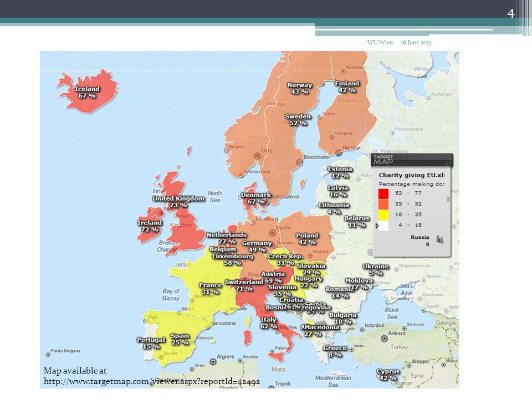This screenshot has width=532, height=399.
Task: Click the Berlin capital marker icon
Action: (x=272, y=233)
